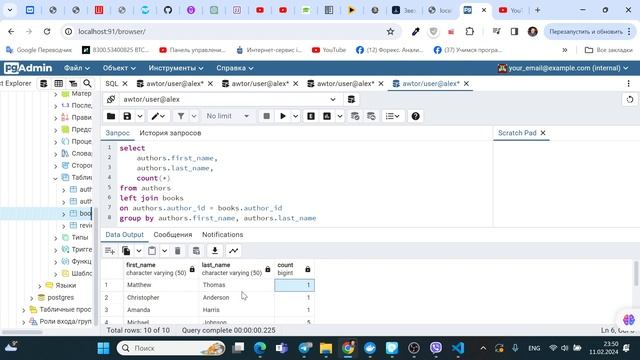Stop the running query

267,116
